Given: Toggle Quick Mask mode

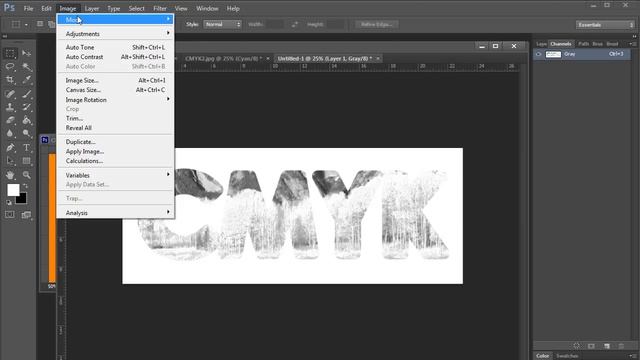Looking at the screenshot, I should pyautogui.click(x=10, y=215).
